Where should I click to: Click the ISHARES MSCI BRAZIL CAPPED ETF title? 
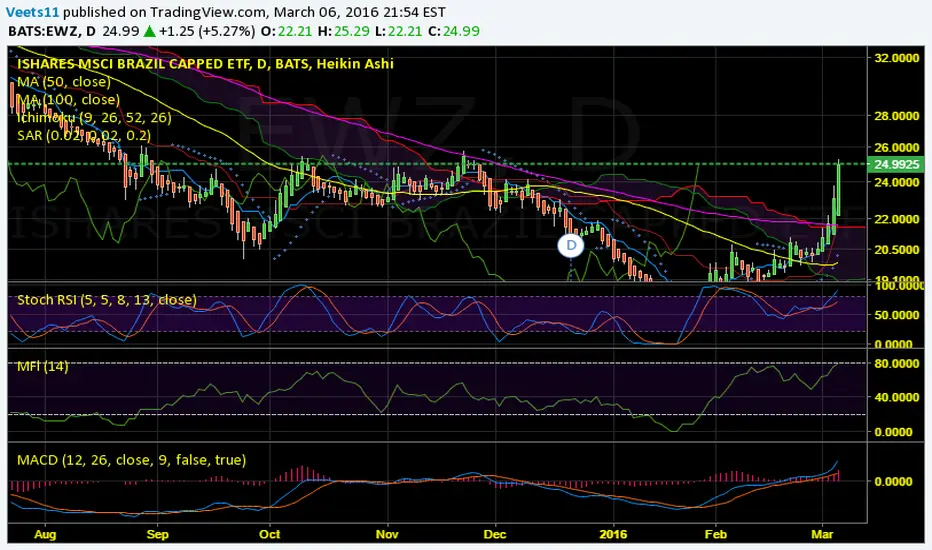coord(205,64)
